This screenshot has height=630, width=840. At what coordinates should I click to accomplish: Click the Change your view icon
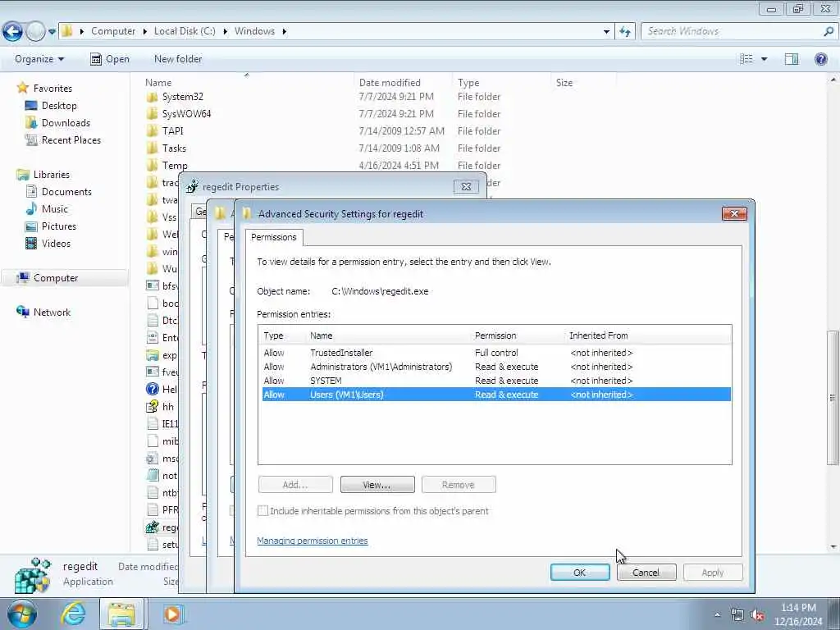click(x=746, y=59)
